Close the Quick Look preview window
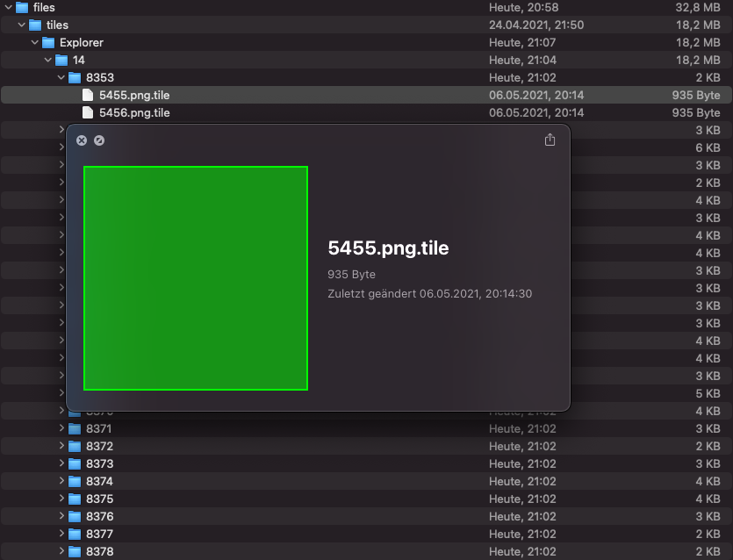 point(82,140)
